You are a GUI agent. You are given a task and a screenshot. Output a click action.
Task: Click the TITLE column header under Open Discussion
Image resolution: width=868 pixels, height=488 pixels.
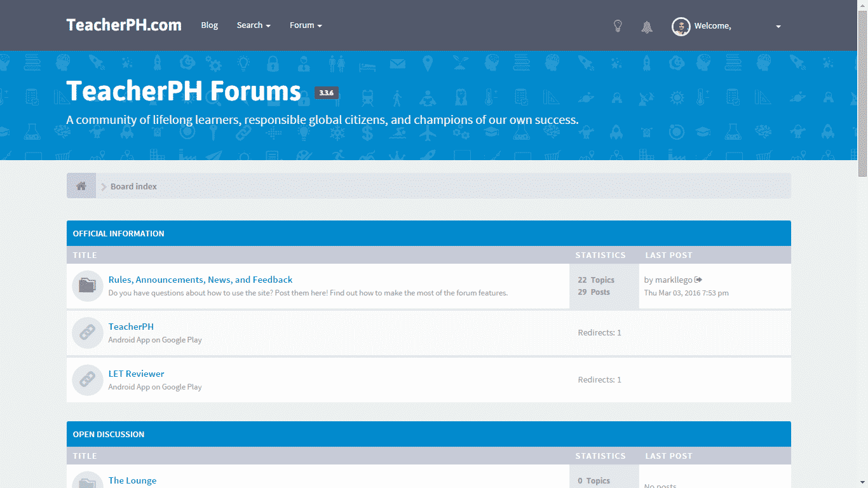pos(85,456)
